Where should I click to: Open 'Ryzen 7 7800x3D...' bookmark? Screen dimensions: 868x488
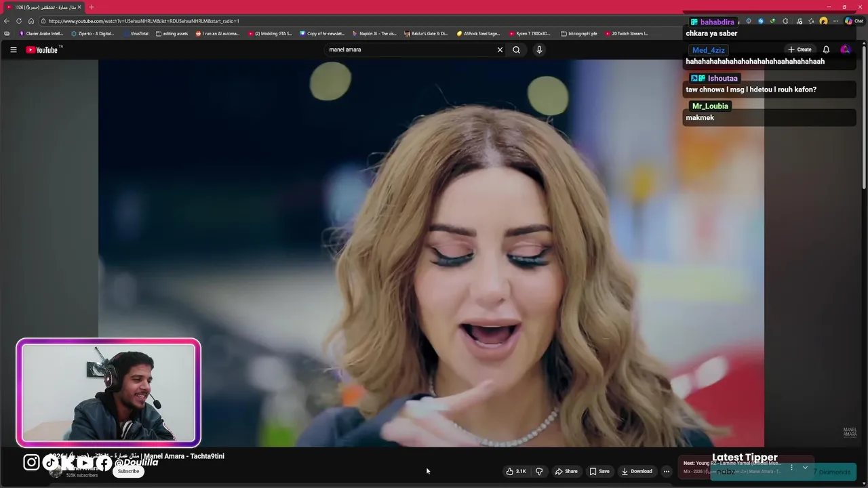point(530,33)
